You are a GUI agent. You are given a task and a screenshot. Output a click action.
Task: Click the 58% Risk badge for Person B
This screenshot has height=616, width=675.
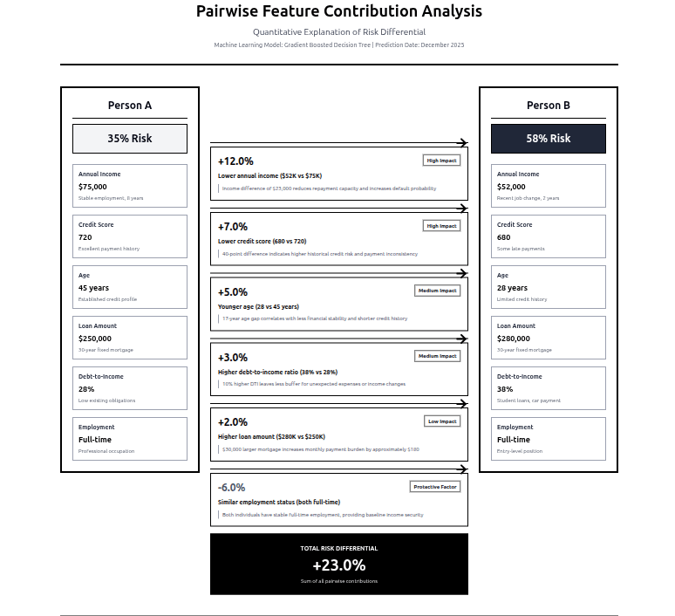[548, 139]
